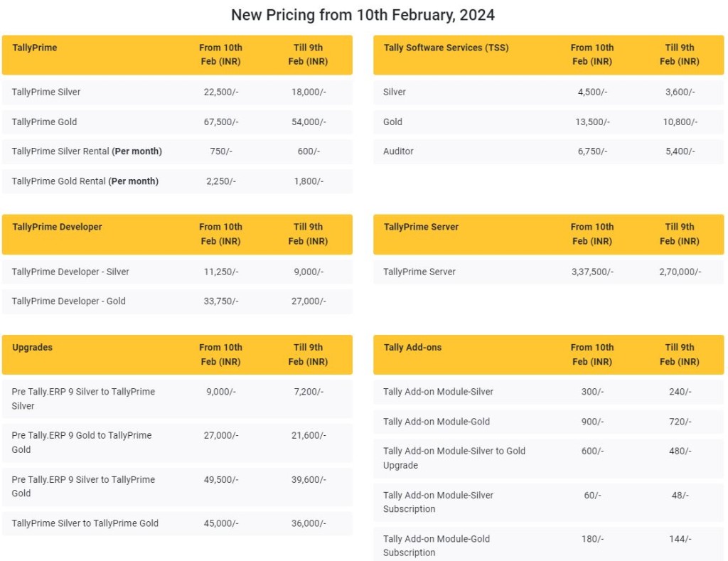Select the TallyPrime table header label
Viewport: 728px width, 561px height.
click(35, 48)
